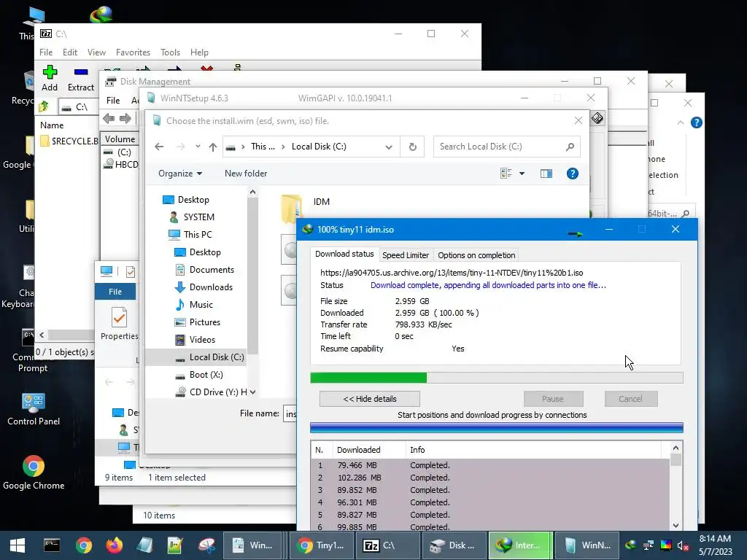
Task: Open Control Panel desktop icon
Action: [34, 408]
